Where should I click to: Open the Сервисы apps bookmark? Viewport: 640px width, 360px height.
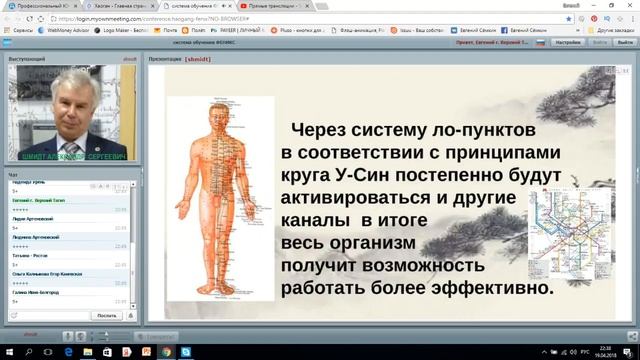click(18, 30)
